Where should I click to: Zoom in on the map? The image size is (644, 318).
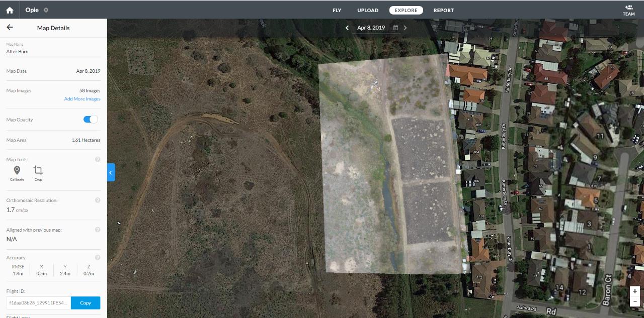click(635, 291)
